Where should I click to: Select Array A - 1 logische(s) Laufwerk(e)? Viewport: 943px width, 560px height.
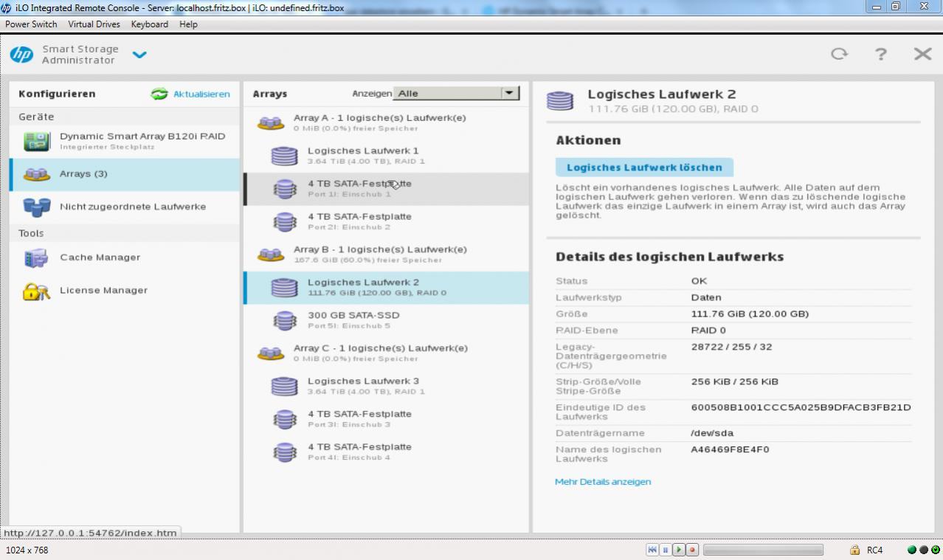[386, 122]
